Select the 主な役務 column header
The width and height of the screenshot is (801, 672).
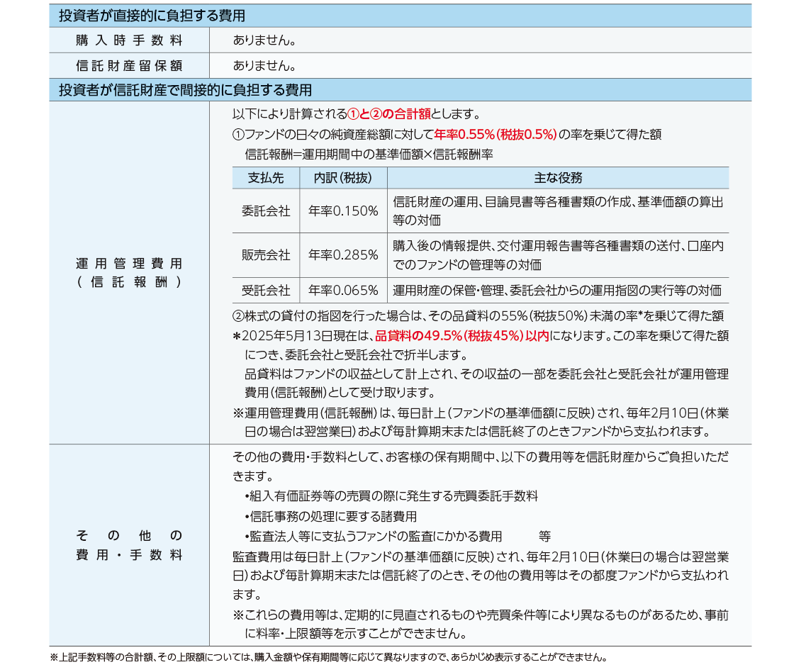click(x=558, y=178)
